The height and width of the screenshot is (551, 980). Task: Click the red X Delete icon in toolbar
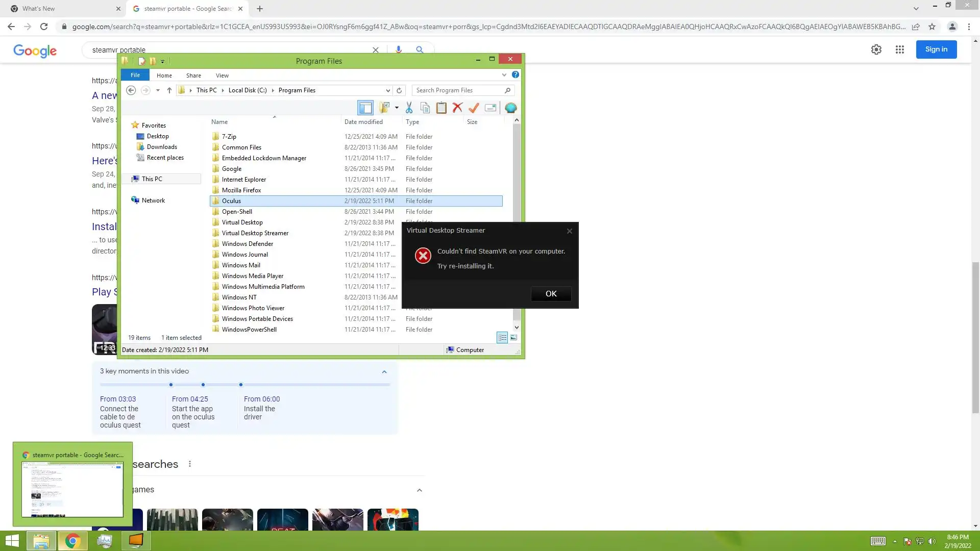click(x=457, y=108)
